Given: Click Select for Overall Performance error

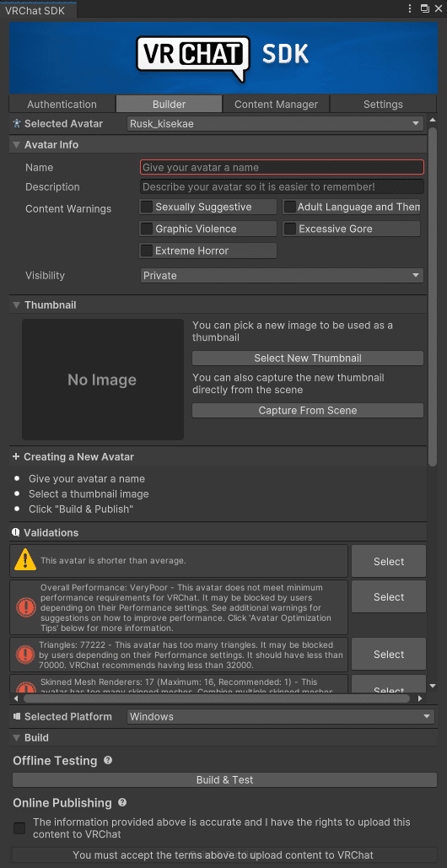Looking at the screenshot, I should click(x=388, y=596).
